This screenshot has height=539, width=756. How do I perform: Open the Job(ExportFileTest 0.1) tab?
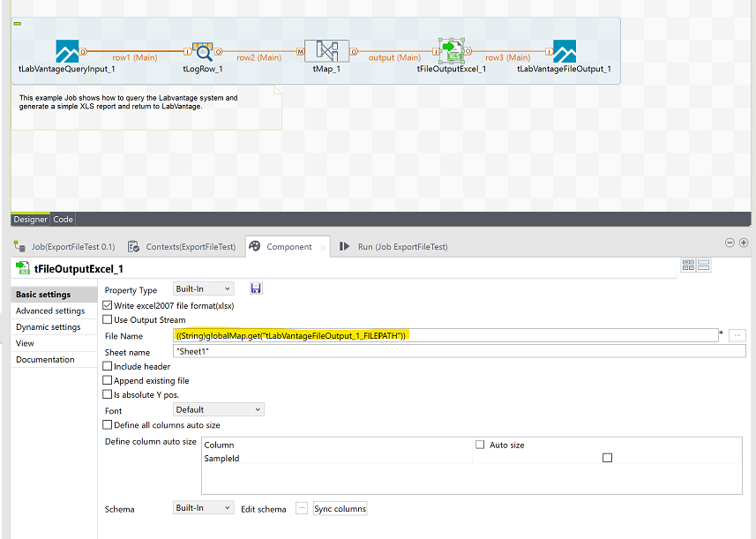coord(73,246)
